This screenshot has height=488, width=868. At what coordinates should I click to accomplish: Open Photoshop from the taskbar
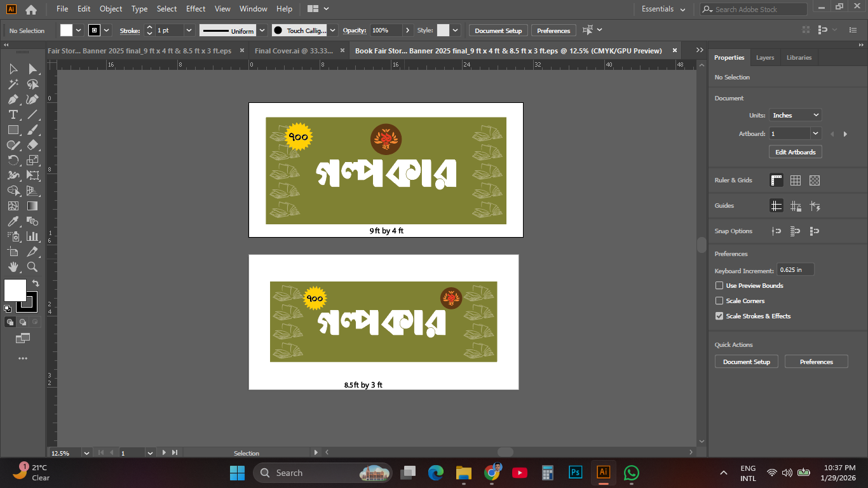[574, 473]
